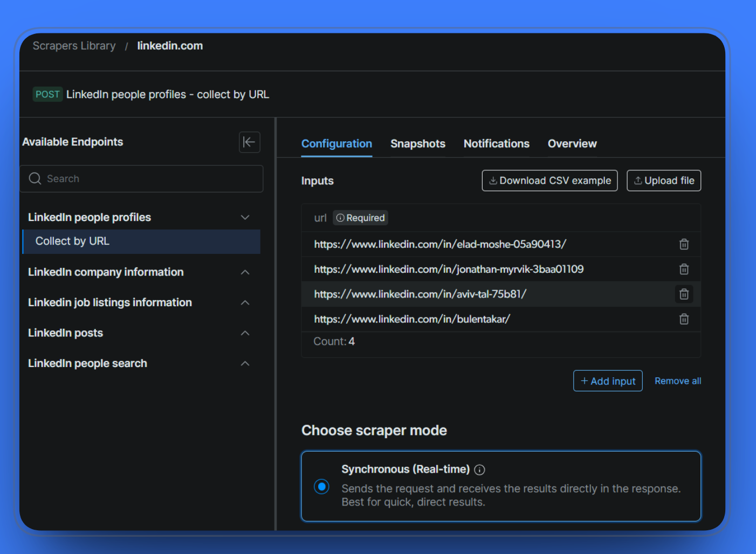Focus the endpoints Search field
This screenshot has height=554, width=756.
(141, 179)
